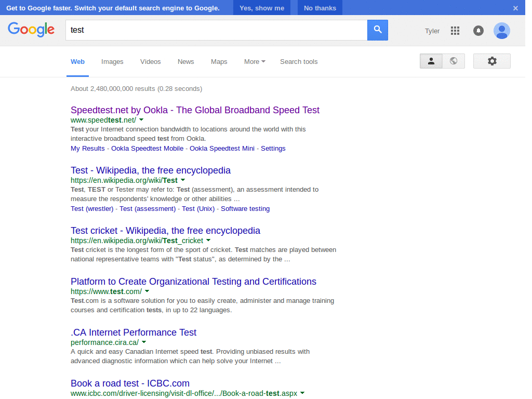Click the www.speedtest.net/ green URL

click(x=103, y=120)
